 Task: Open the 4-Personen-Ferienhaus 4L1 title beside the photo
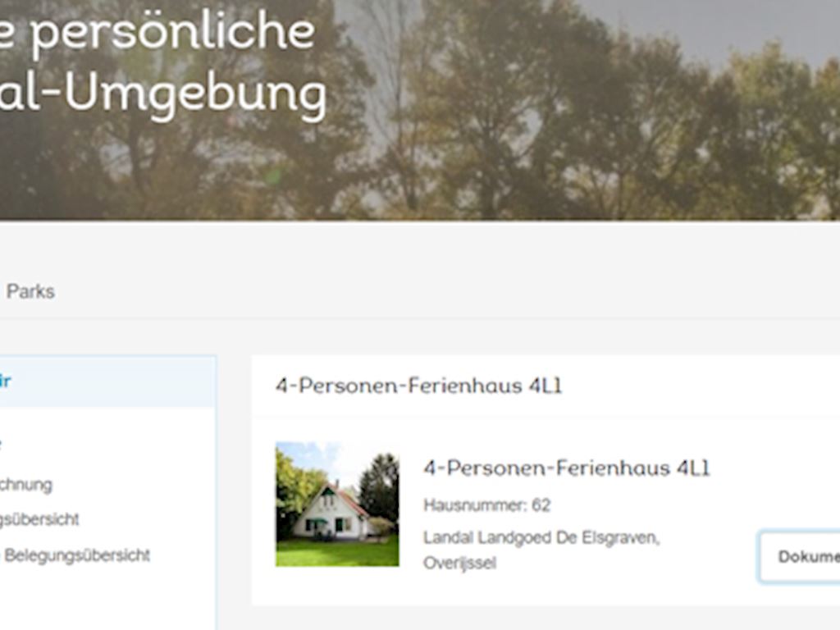[x=566, y=468]
